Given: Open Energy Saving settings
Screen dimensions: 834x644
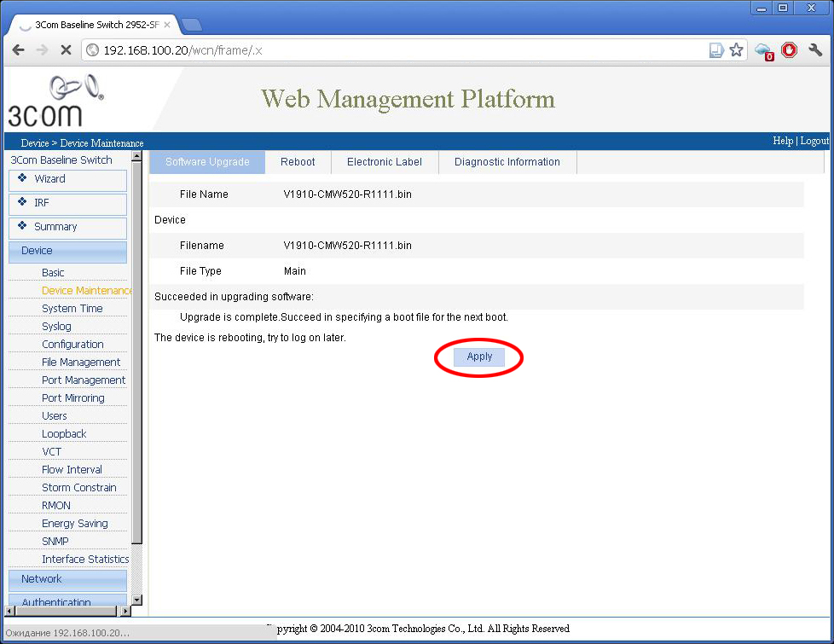Looking at the screenshot, I should (74, 524).
